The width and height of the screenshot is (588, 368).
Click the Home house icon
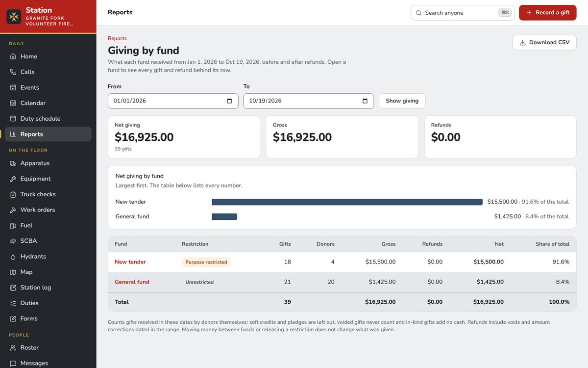[x=13, y=56]
